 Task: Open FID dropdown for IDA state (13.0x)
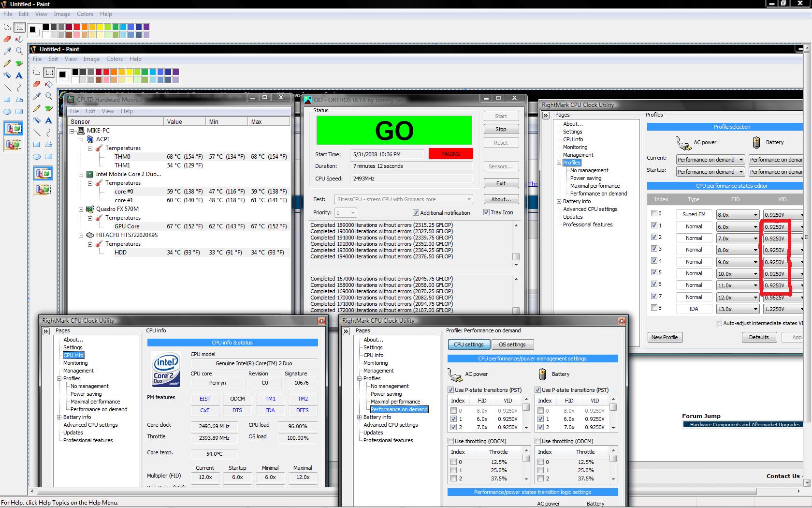(x=738, y=309)
